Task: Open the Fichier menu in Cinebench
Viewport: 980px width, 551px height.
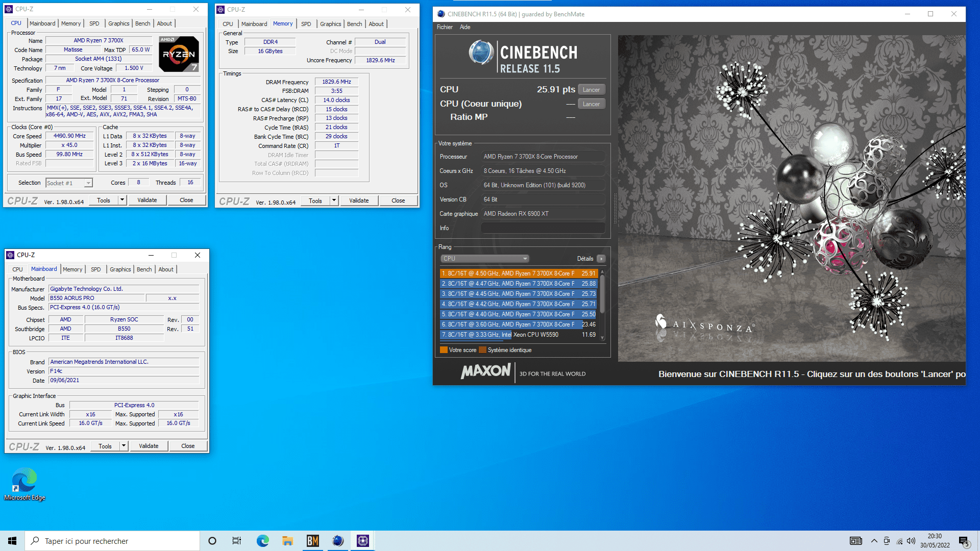Action: tap(445, 27)
